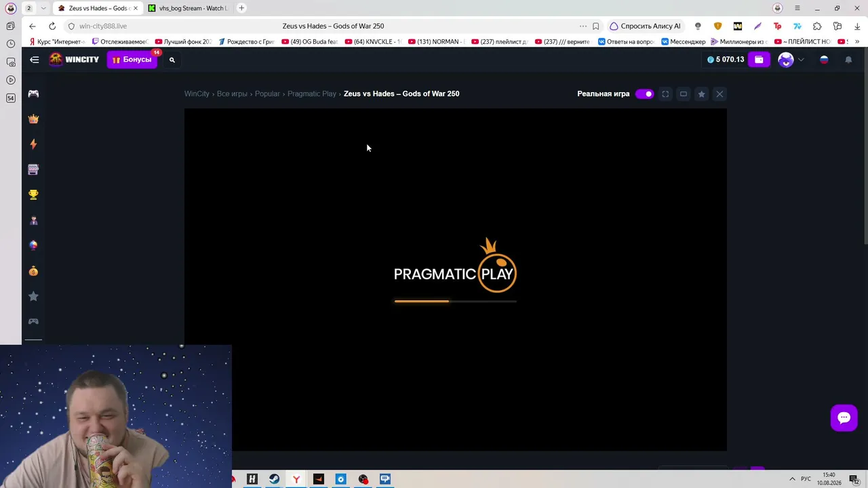This screenshot has height=488, width=868.
Task: Open the Курс "Интернет bookmark
Action: pyautogui.click(x=58, y=41)
